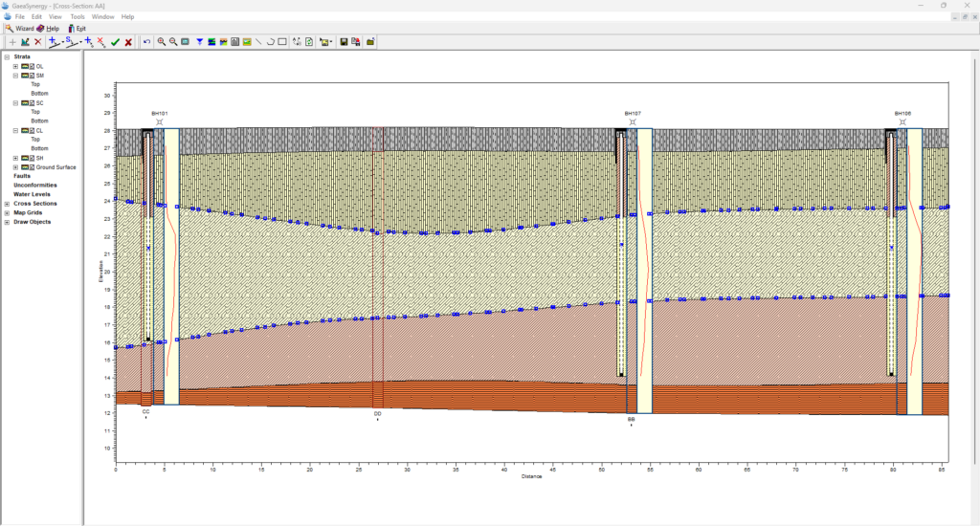Open the View menu
The width and height of the screenshot is (980, 526).
coord(56,16)
